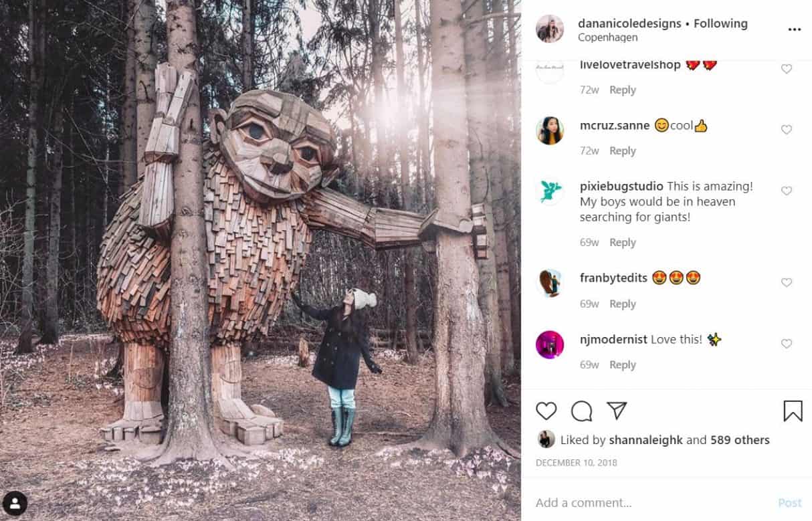The image size is (812, 521).
Task: Click franbytedits' profile picture
Action: coord(550,283)
